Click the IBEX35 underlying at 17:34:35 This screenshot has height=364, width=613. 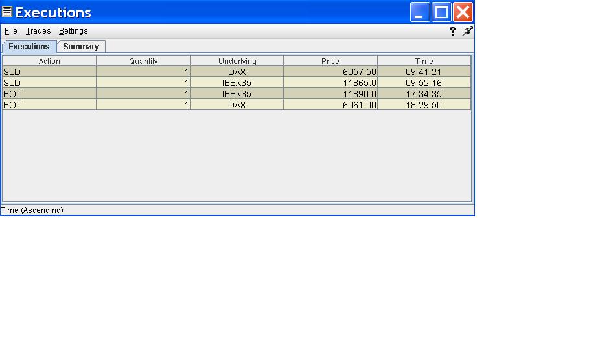tap(237, 94)
